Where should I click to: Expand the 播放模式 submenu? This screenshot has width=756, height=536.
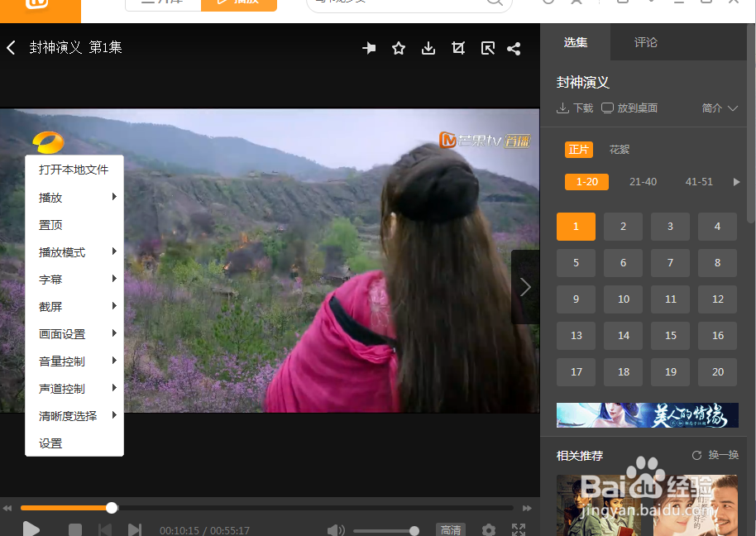(74, 252)
